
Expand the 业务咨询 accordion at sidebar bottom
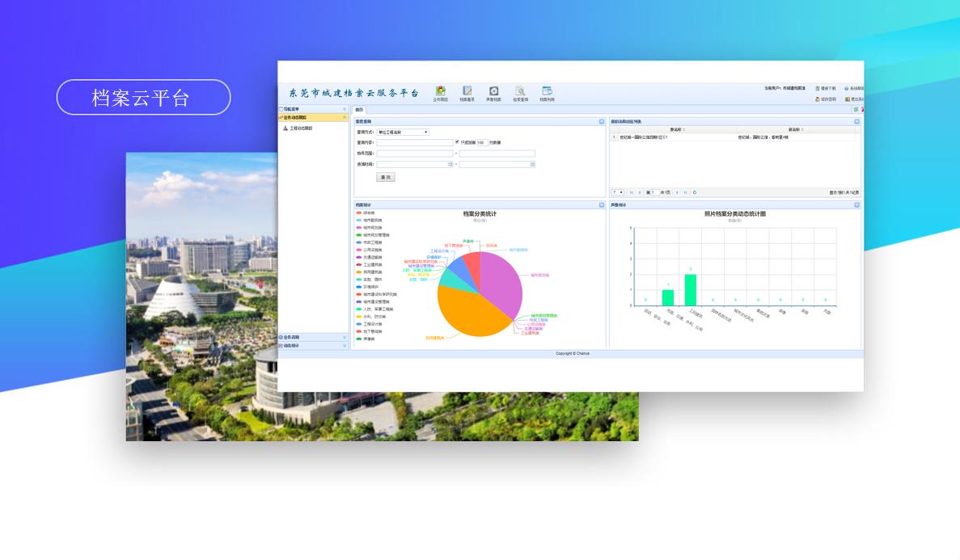pos(313,337)
